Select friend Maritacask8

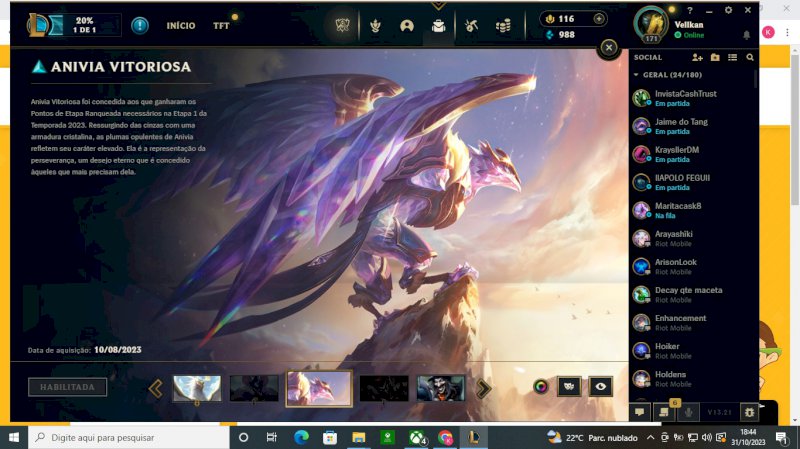pos(692,210)
